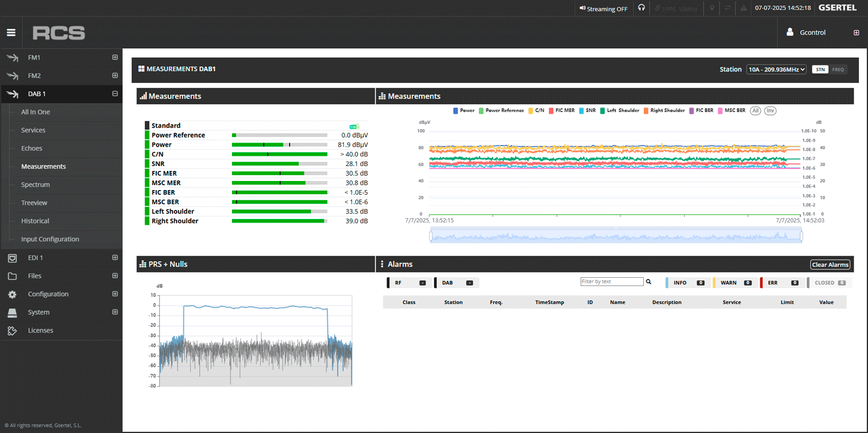Expand the FM1 tree node

pos(115,58)
